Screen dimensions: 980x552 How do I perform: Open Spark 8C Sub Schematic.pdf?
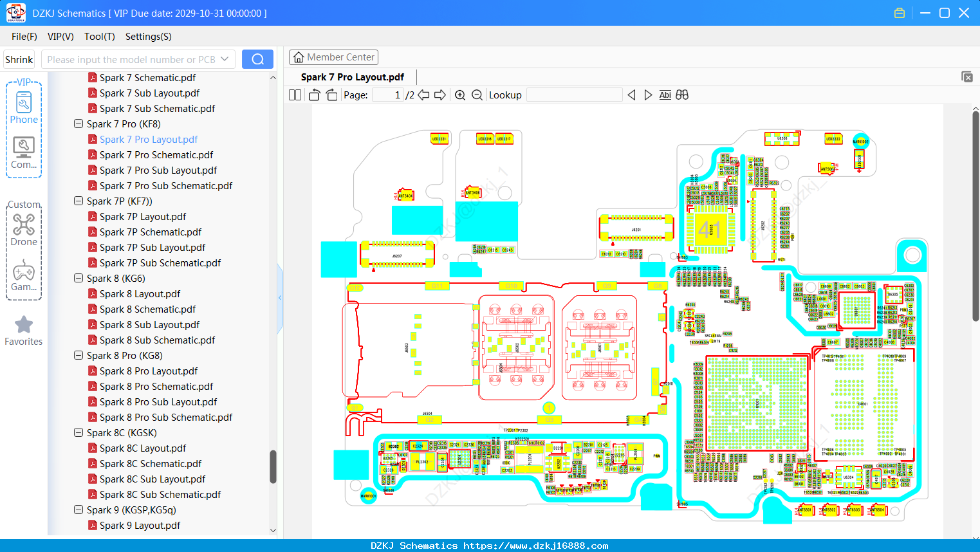(x=160, y=495)
